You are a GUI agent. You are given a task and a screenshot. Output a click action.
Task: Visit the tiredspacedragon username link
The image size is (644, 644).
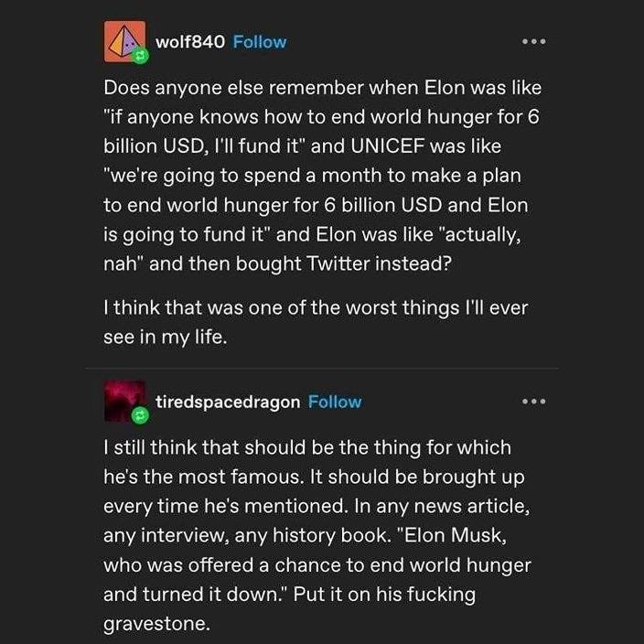[228, 402]
